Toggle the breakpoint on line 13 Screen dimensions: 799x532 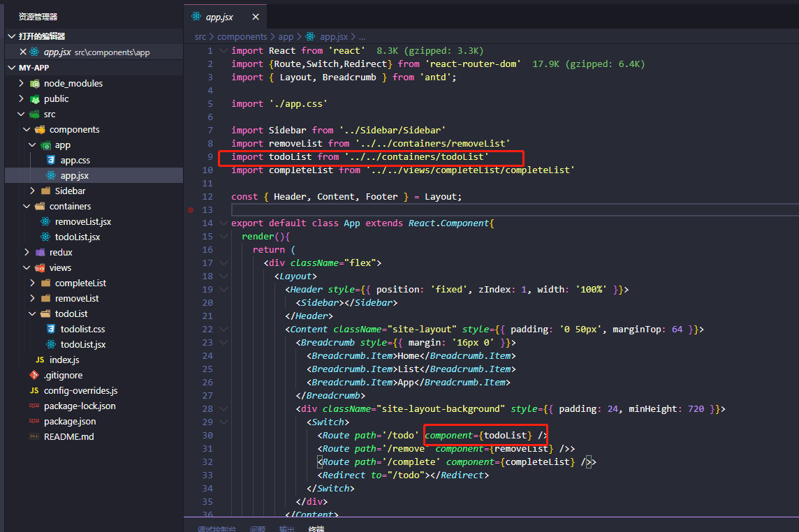[x=191, y=210]
